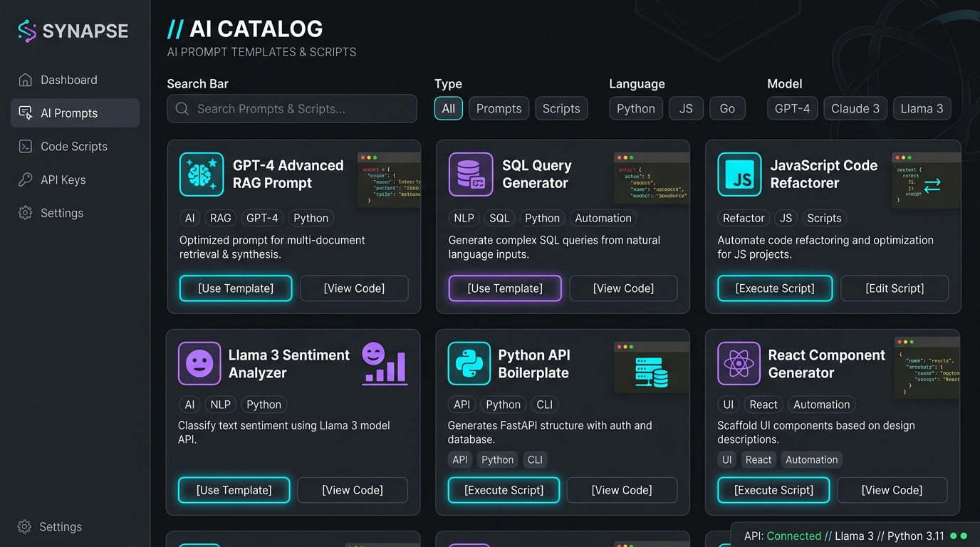Open SQL Query Generator code preview thumbnail

(652, 177)
